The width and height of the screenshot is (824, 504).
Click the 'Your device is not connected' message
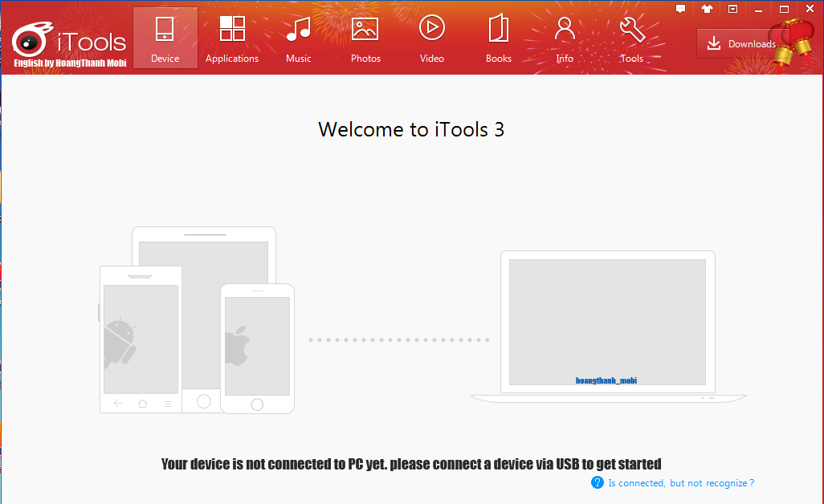coord(411,464)
